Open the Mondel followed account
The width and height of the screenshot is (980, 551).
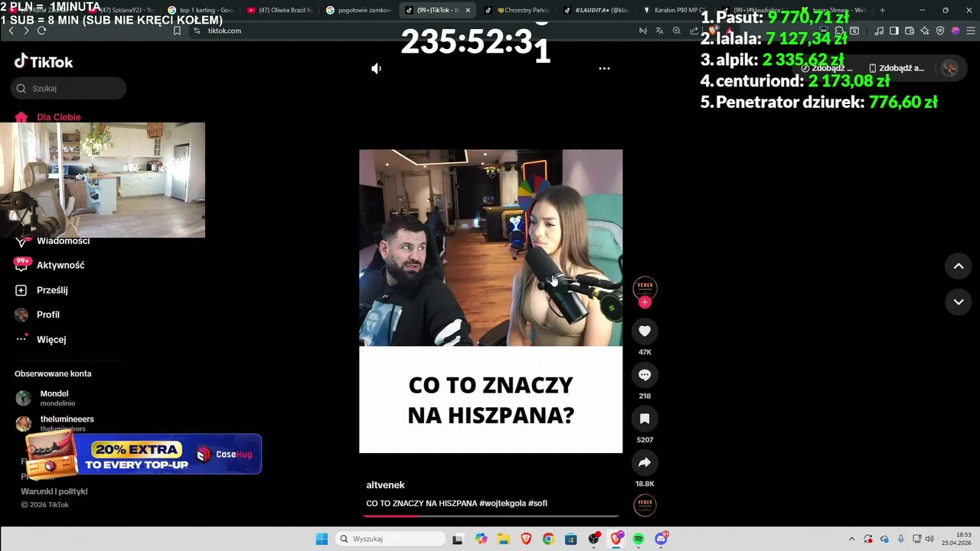point(46,398)
